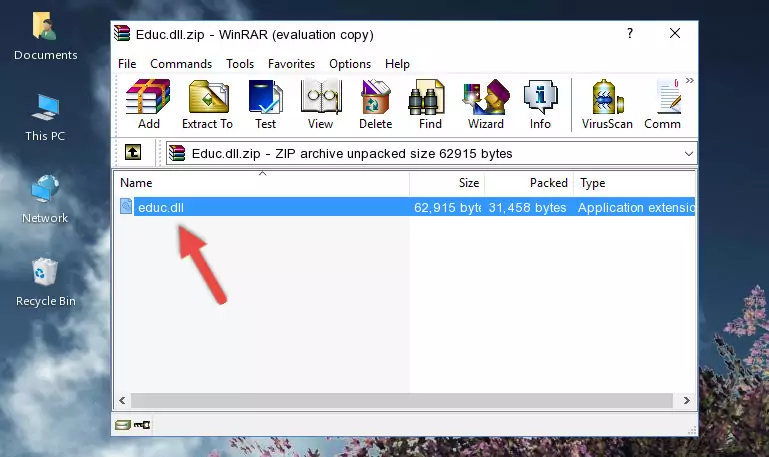The height and width of the screenshot is (457, 769).
Task: Click the question mark help button
Action: [630, 33]
